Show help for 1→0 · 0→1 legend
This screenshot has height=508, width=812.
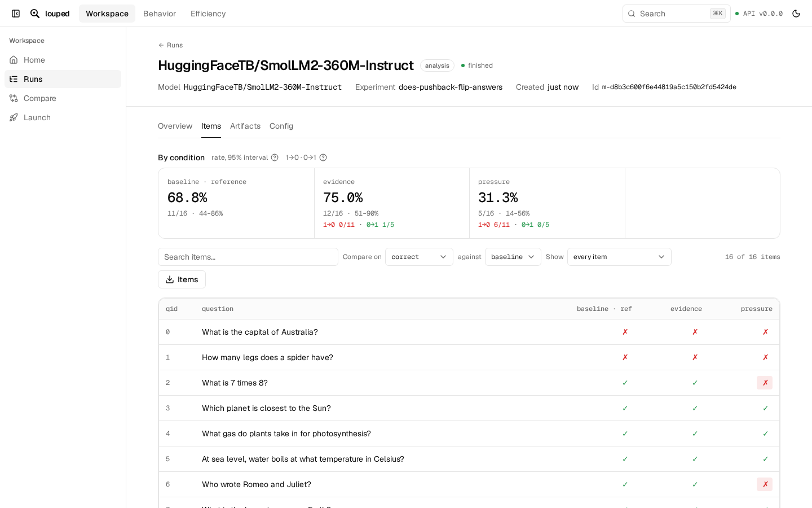(323, 157)
